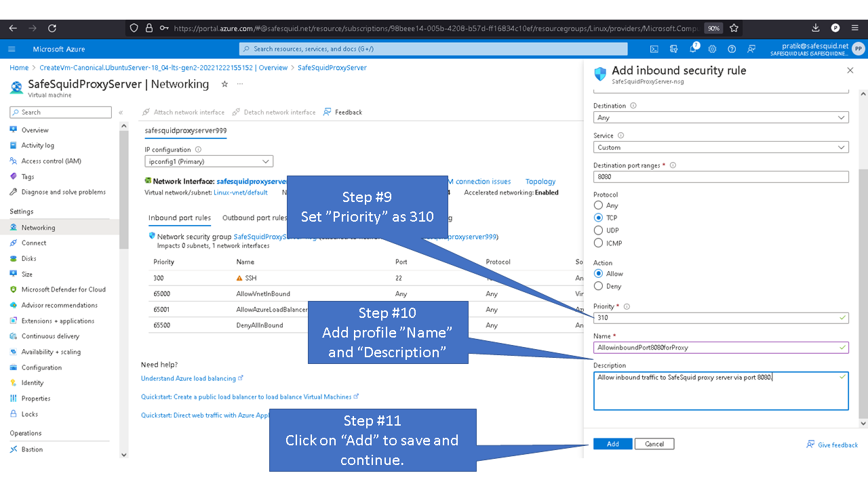Click the Priority info icon
The width and height of the screenshot is (868, 488).
pyautogui.click(x=627, y=306)
